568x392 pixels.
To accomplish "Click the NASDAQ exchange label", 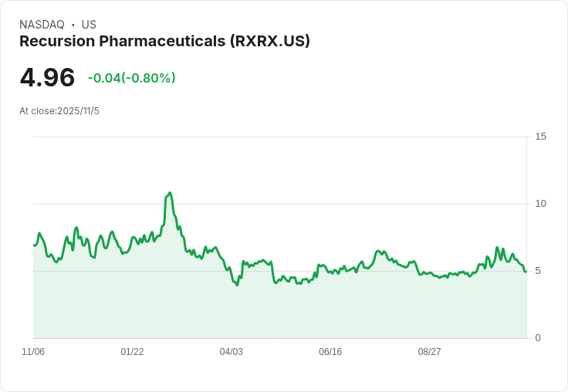I will click(x=42, y=25).
